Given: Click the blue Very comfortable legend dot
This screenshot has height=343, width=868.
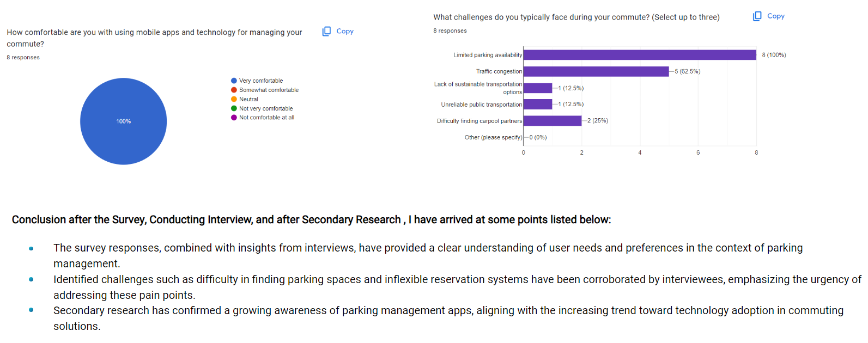Looking at the screenshot, I should point(234,81).
